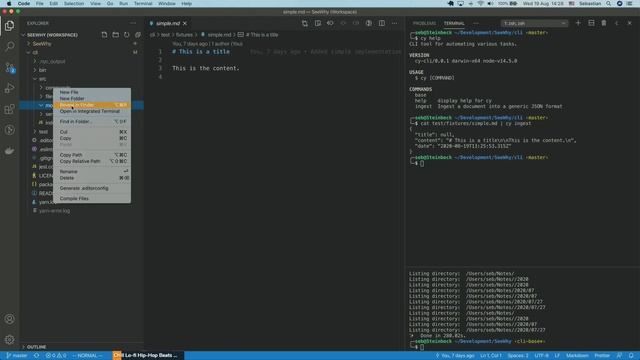Open the Explorer view in activity bar

tap(9, 26)
